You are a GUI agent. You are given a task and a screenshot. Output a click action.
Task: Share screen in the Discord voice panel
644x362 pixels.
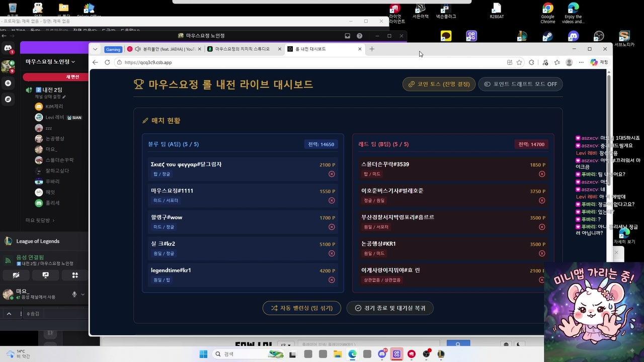pyautogui.click(x=46, y=275)
